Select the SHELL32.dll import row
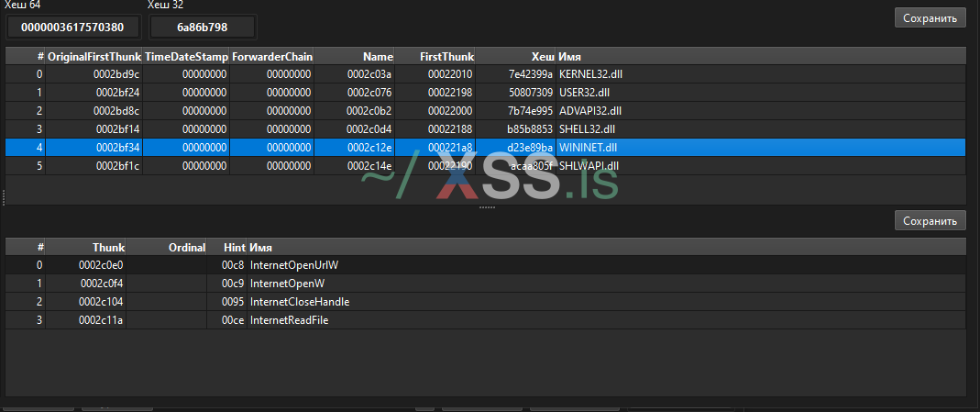This screenshot has width=980, height=412. [486, 128]
